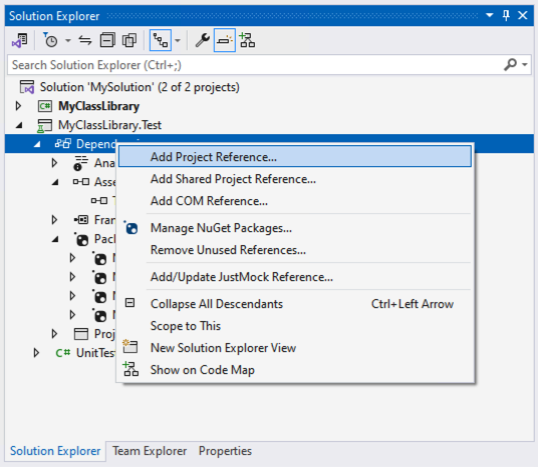Select the MyClassLibrary.Test project
This screenshot has width=538, height=467.
(x=110, y=125)
